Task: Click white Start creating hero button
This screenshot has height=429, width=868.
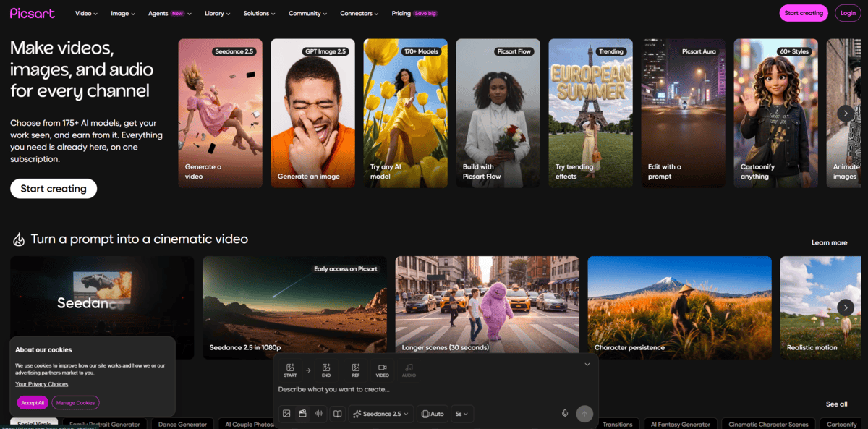Action: tap(54, 189)
